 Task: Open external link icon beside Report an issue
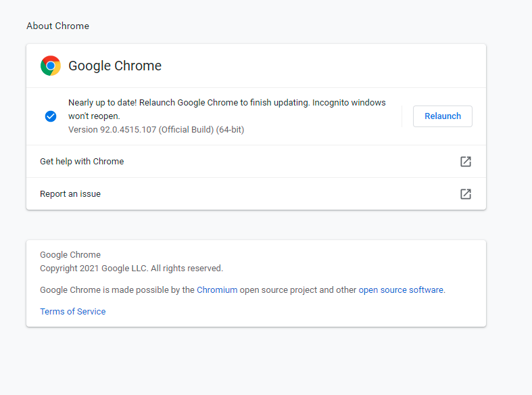coord(466,194)
